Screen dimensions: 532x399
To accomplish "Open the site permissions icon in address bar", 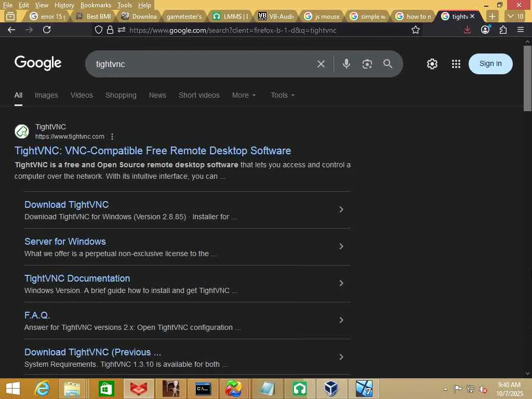I will point(122,30).
